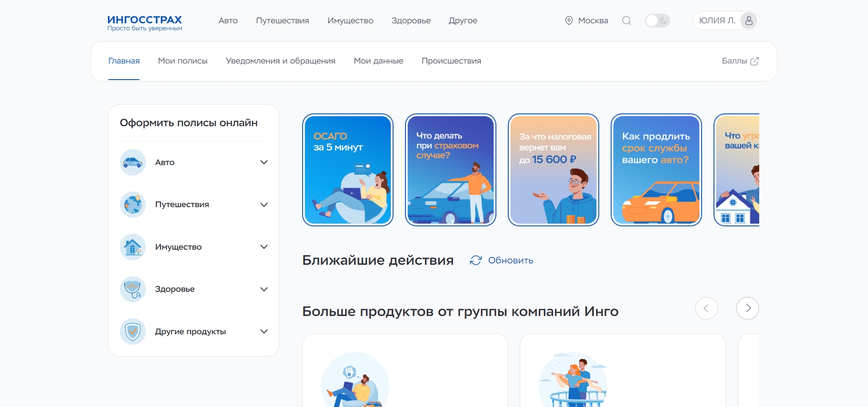Image resolution: width=868 pixels, height=407 pixels.
Task: Click the house icon for Имущество
Action: (x=133, y=247)
